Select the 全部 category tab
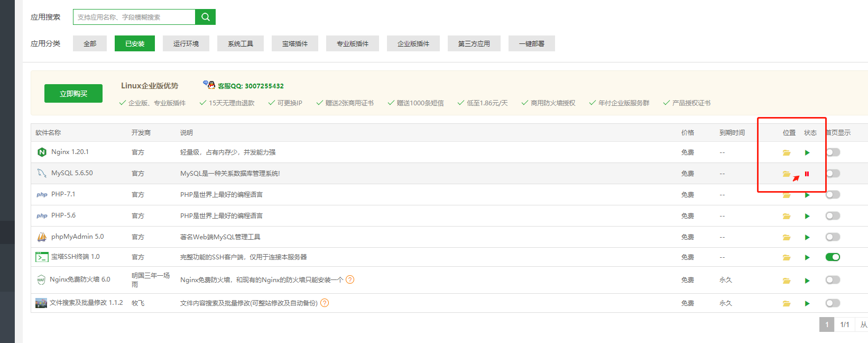 [x=90, y=43]
